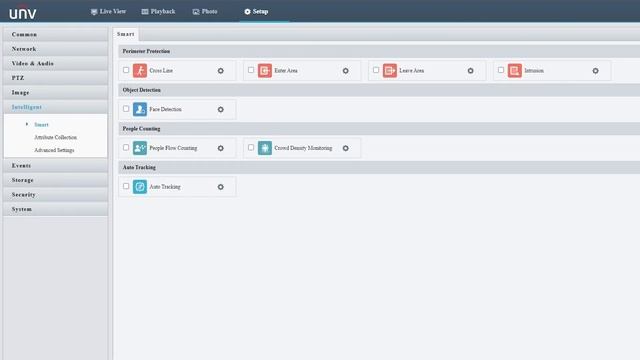This screenshot has height=360, width=640.
Task: Open Cross Line settings gear
Action: click(220, 71)
